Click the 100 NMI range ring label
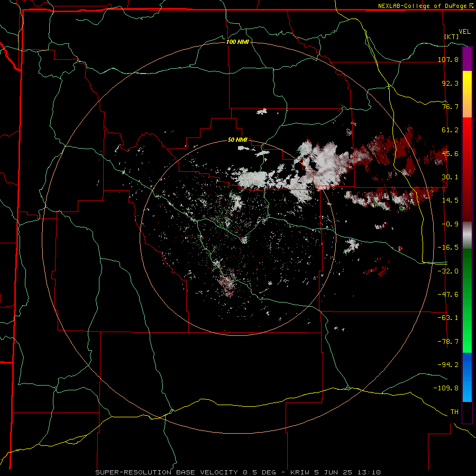Viewport: 476px width, 476px height. (237, 42)
